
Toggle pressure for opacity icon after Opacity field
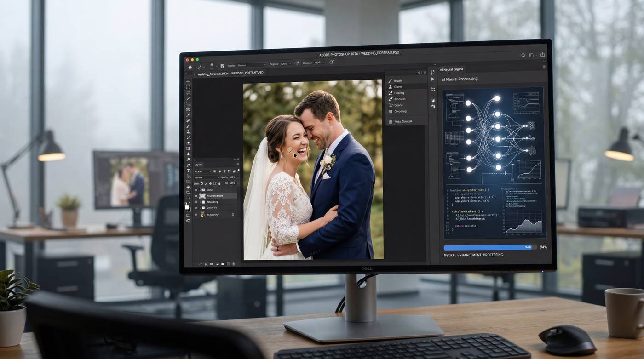click(x=297, y=63)
